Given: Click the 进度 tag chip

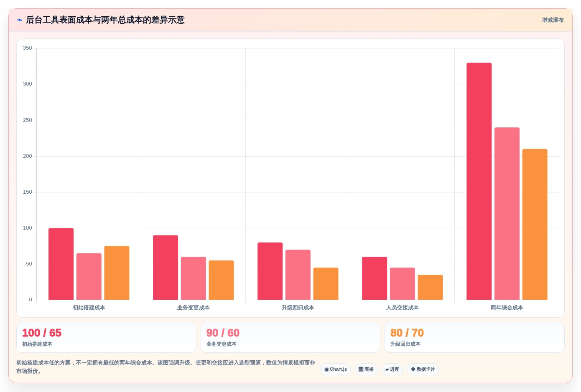Looking at the screenshot, I should coord(392,369).
